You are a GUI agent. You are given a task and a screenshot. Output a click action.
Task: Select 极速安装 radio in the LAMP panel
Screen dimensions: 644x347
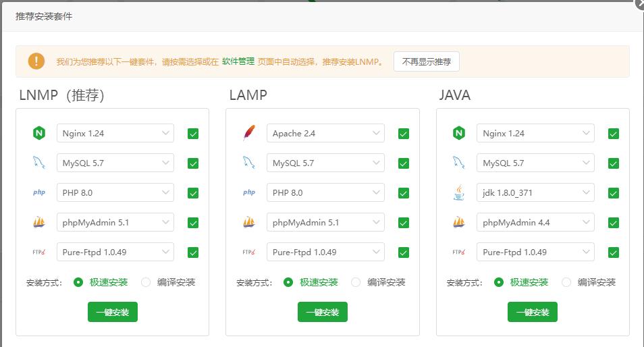coord(288,282)
